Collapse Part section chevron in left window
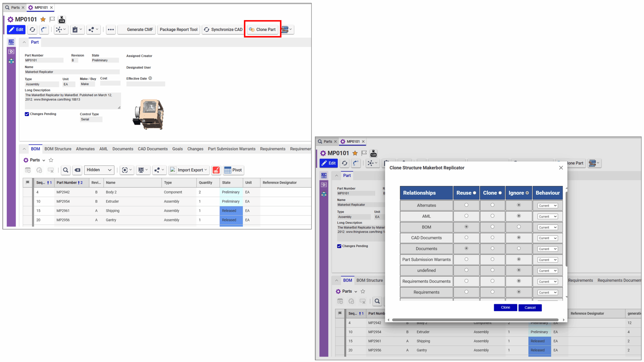Image resolution: width=644 pixels, height=362 pixels. (24, 42)
